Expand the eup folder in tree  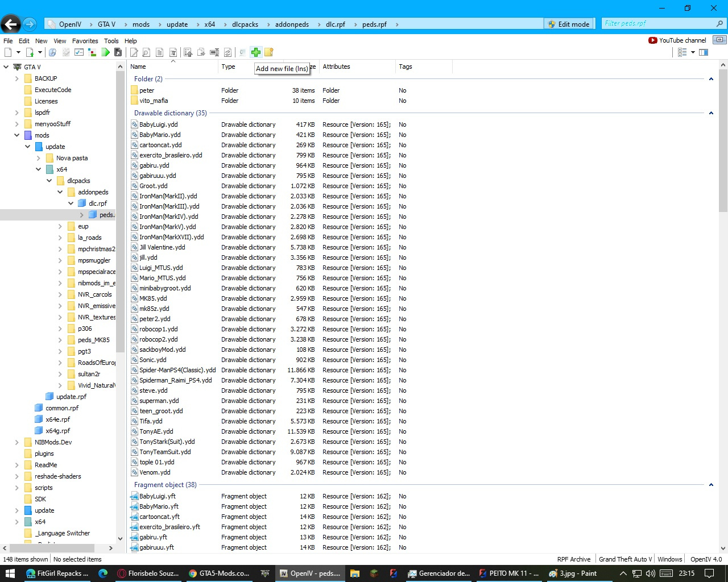(60, 226)
